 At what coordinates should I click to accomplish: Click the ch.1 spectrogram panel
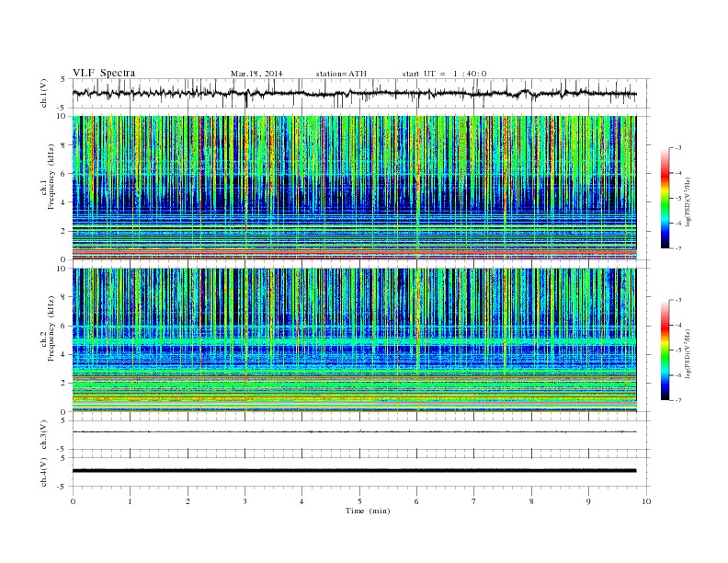coord(354,188)
